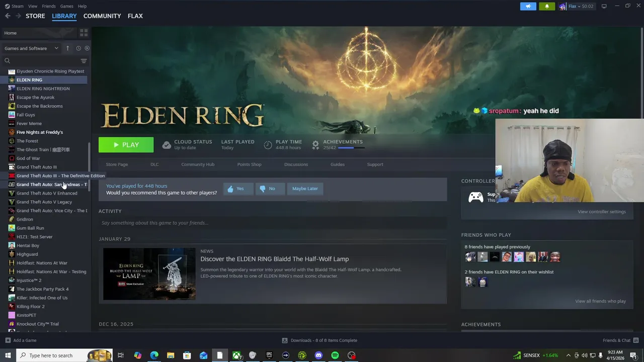Select God of War in library
The height and width of the screenshot is (362, 644).
28,158
